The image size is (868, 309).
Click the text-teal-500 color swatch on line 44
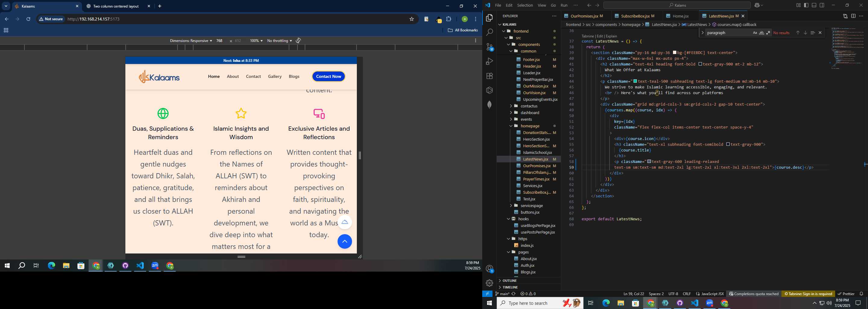635,81
